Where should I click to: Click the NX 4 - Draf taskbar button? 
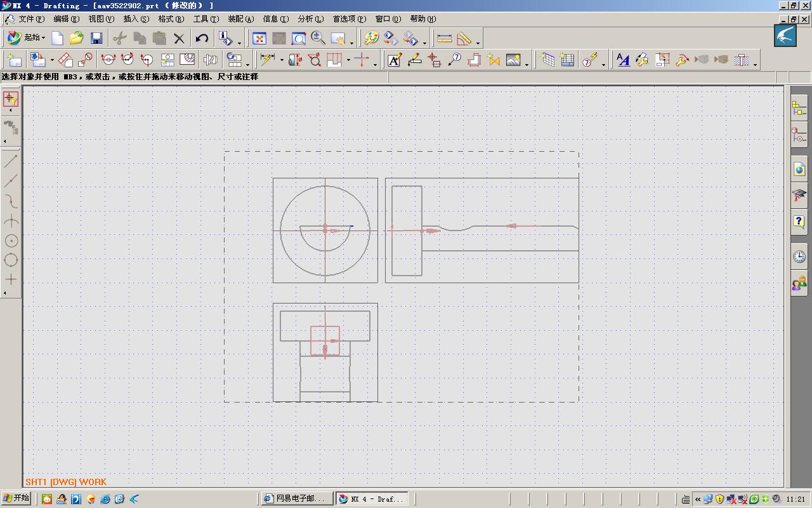pos(372,499)
